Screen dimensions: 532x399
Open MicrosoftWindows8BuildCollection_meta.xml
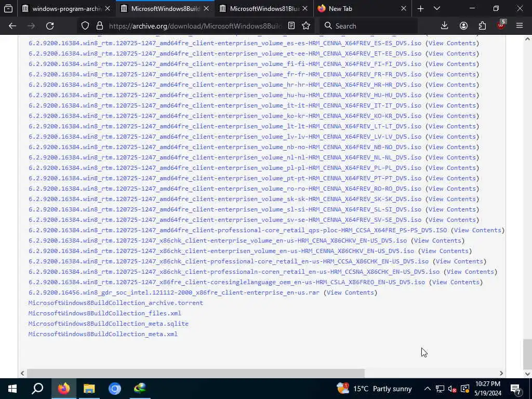pos(103,334)
